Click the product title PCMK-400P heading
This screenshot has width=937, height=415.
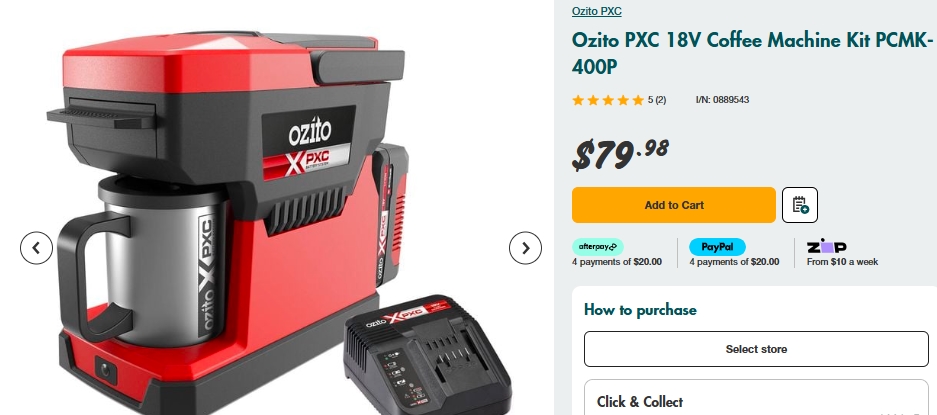(752, 53)
